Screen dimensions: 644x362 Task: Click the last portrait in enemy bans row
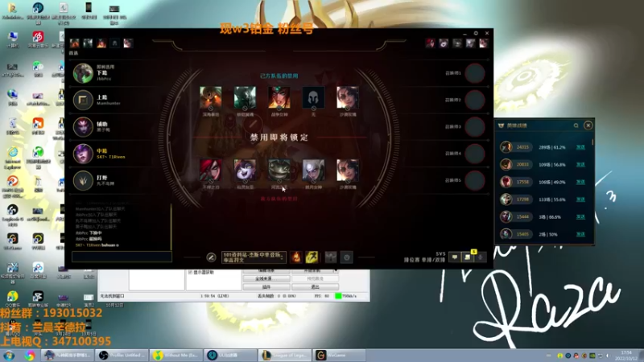(x=348, y=170)
